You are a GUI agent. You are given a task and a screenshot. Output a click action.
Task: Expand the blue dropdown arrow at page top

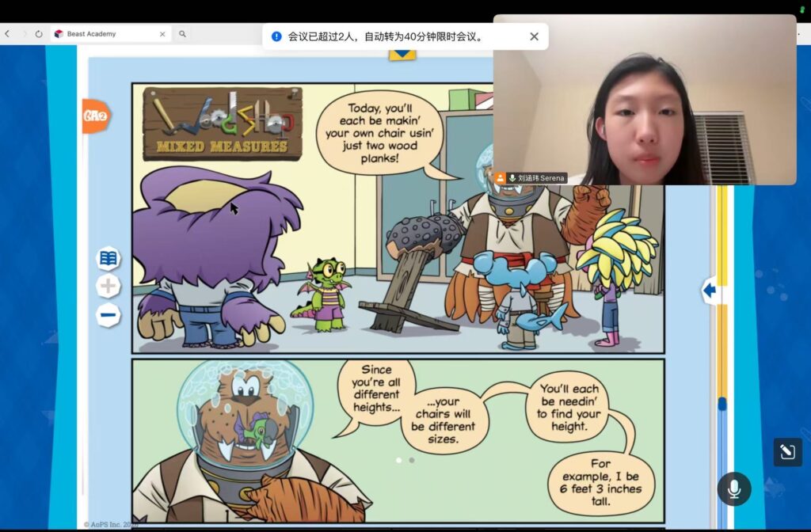(x=402, y=54)
